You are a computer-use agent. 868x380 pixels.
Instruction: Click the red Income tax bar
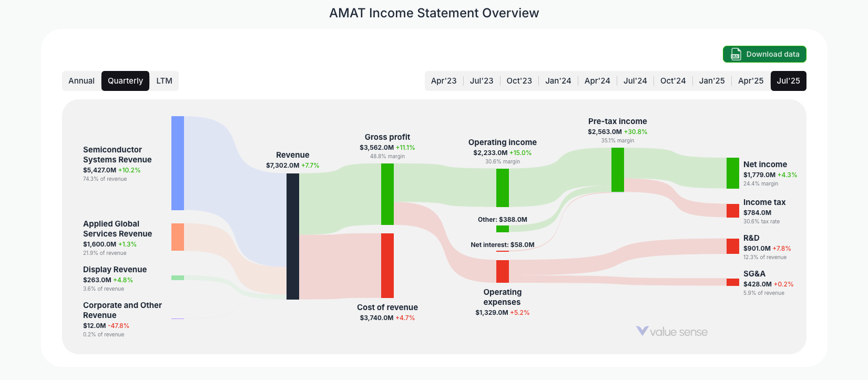point(733,211)
